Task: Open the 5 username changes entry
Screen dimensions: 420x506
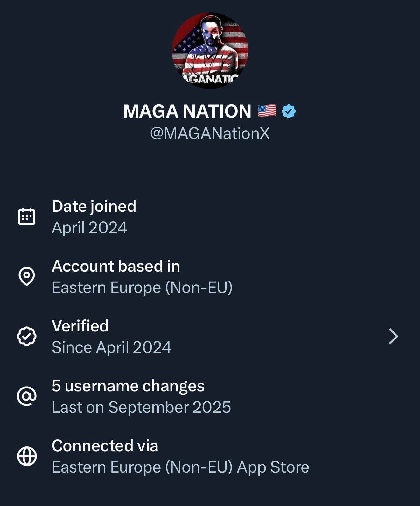Action: (x=128, y=386)
